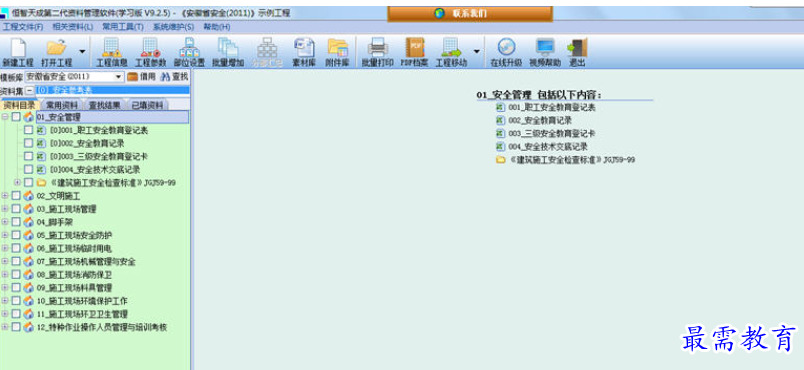The height and width of the screenshot is (370, 804).
Task: Click the 部位设置 toolbar icon
Action: click(189, 48)
